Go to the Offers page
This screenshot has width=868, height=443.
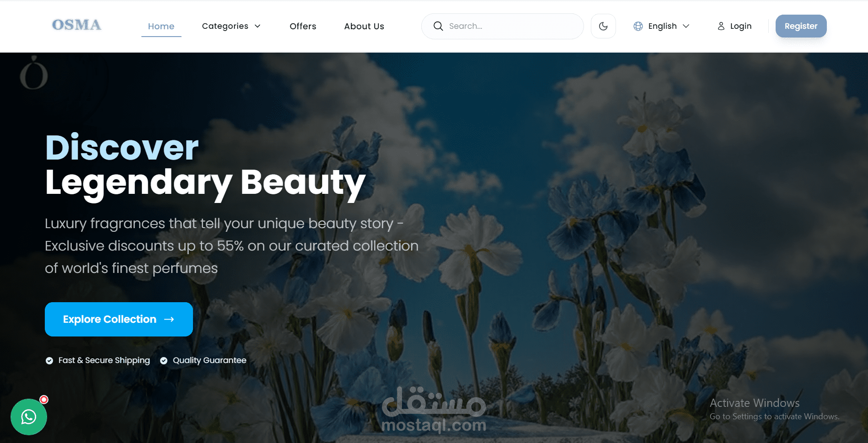click(303, 26)
